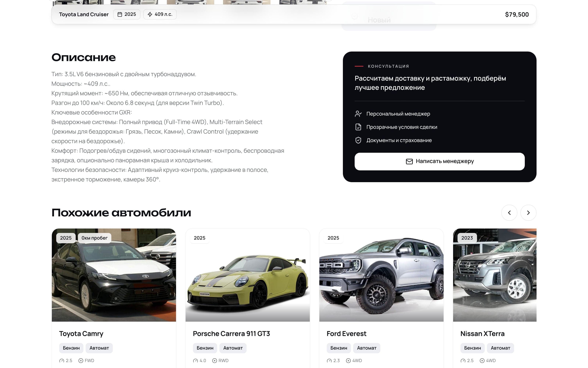Click the Написать менеджеру button
This screenshot has width=588, height=368.
point(440,161)
